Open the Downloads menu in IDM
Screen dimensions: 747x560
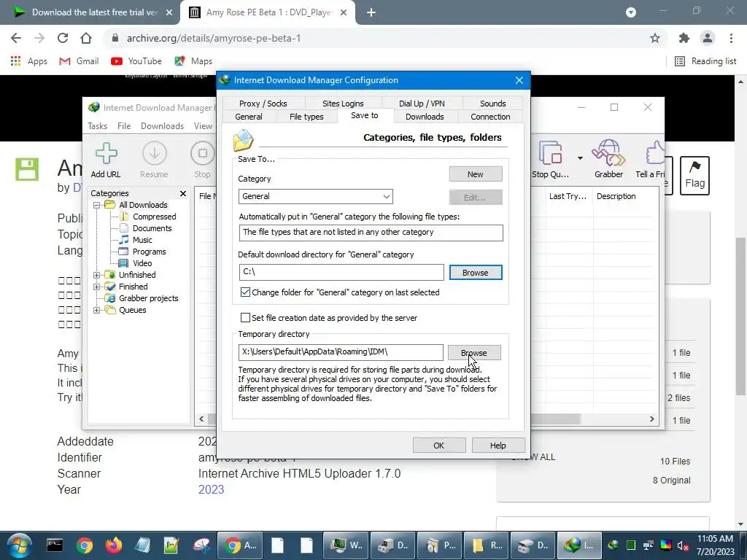point(162,126)
